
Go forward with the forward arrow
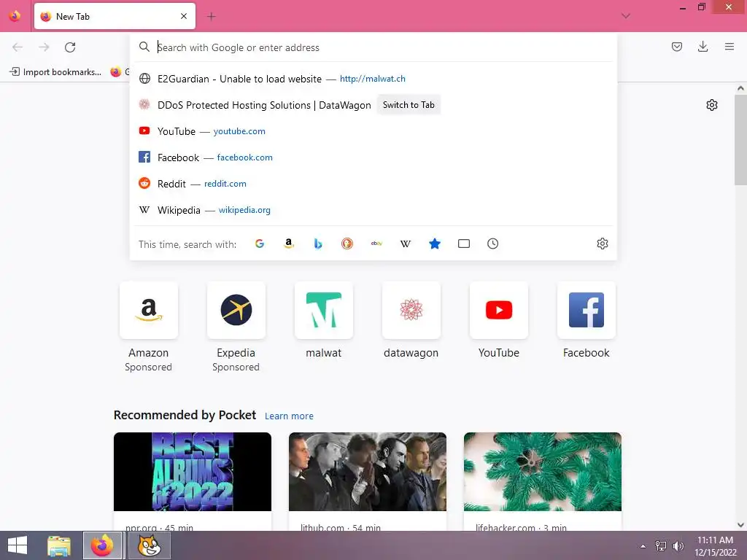pyautogui.click(x=44, y=47)
